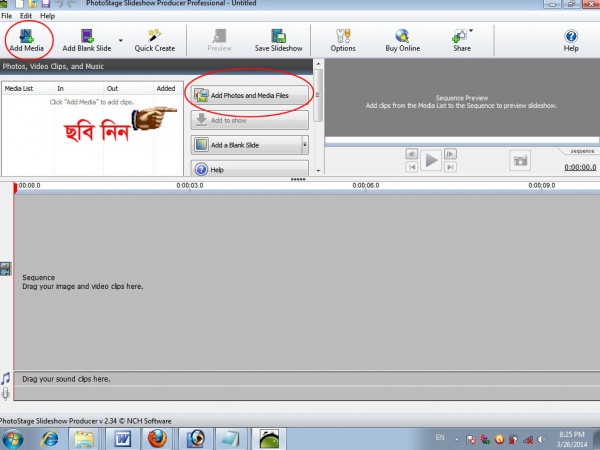Viewport: 600px width, 450px height.
Task: Jump to end of sequence
Action: tap(450, 166)
